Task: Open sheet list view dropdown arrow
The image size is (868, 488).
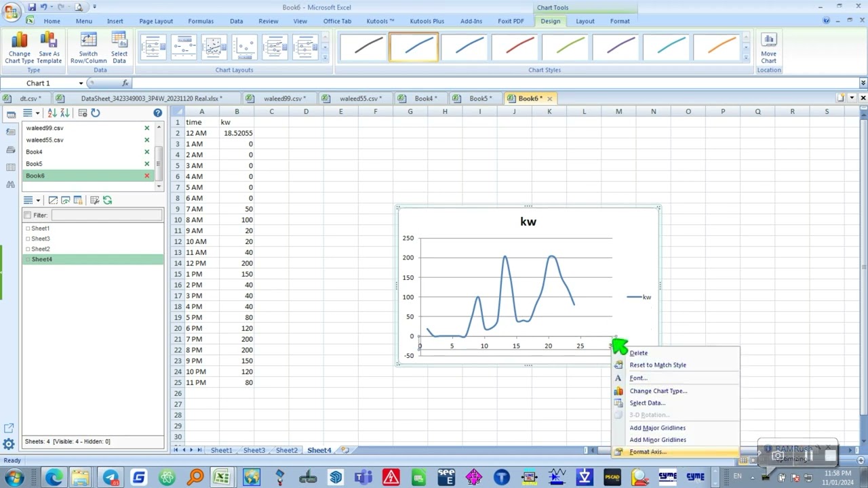Action: click(x=38, y=200)
